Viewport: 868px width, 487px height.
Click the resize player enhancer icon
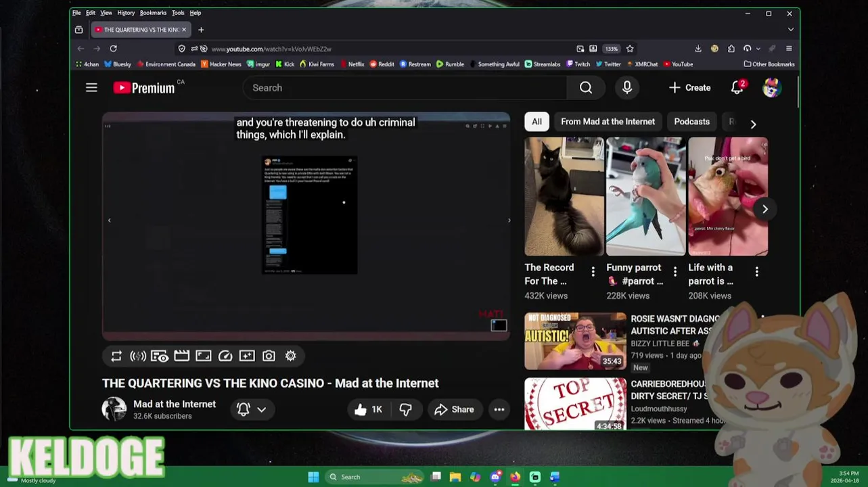[204, 356]
